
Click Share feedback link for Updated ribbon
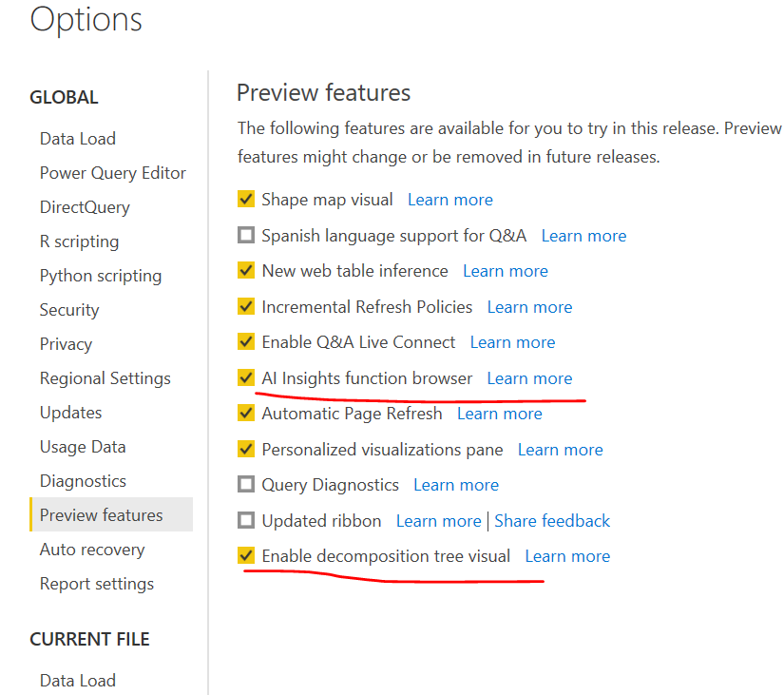click(x=552, y=521)
